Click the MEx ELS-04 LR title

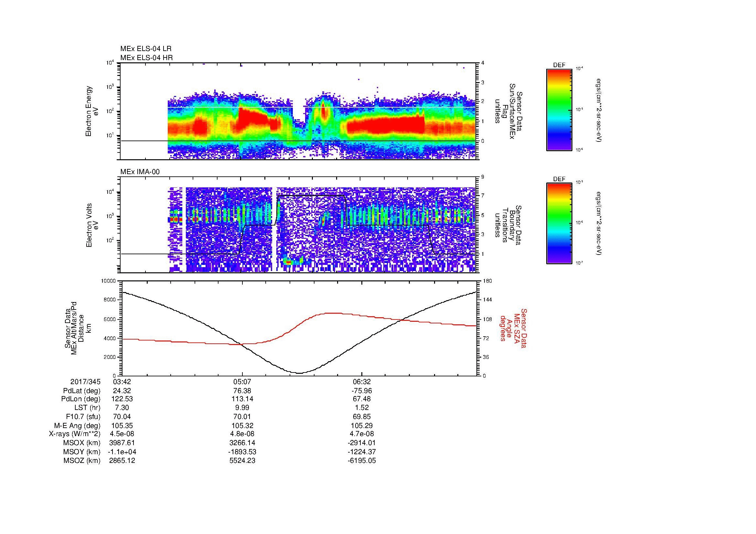(x=146, y=49)
